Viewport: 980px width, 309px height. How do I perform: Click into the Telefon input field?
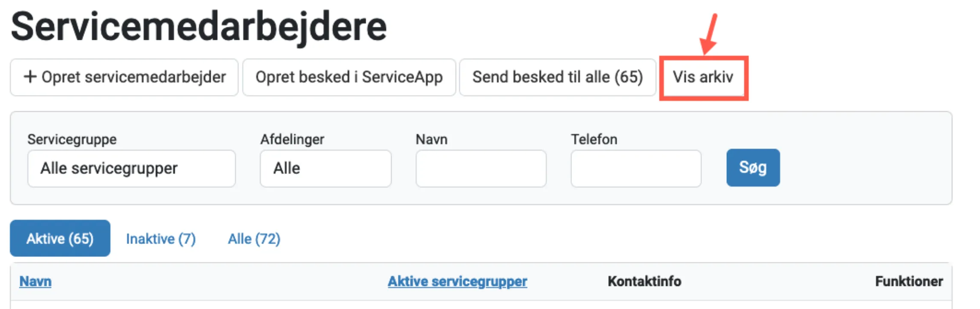point(636,168)
